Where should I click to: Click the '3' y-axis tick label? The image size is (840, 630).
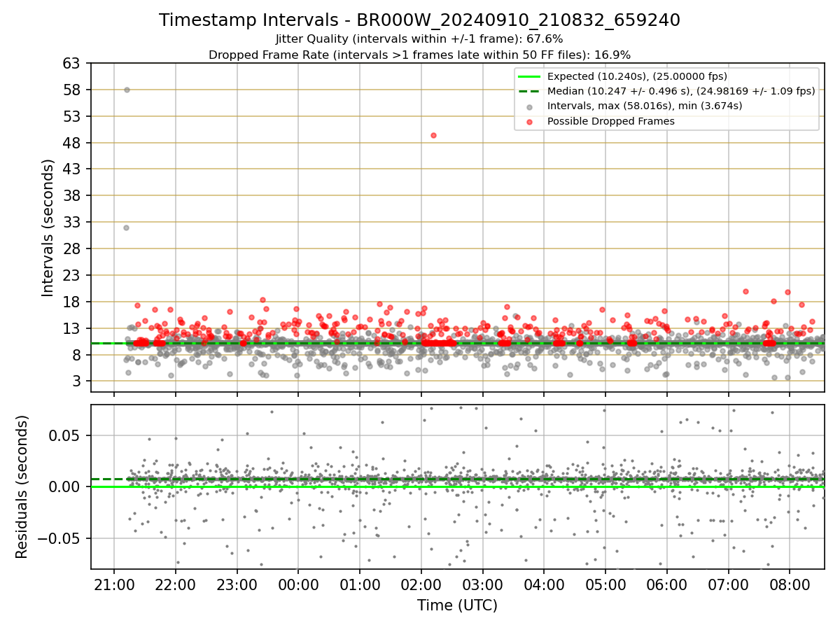(76, 381)
